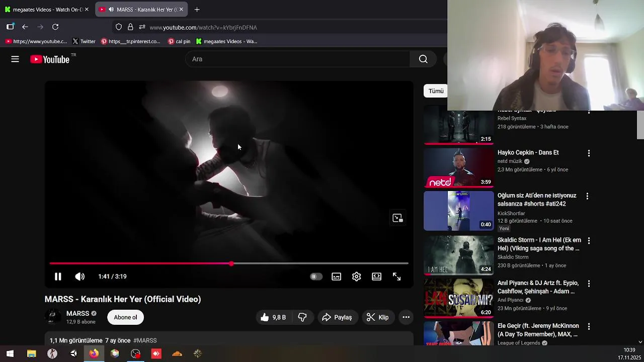Like the video with thumbs up

point(273,317)
